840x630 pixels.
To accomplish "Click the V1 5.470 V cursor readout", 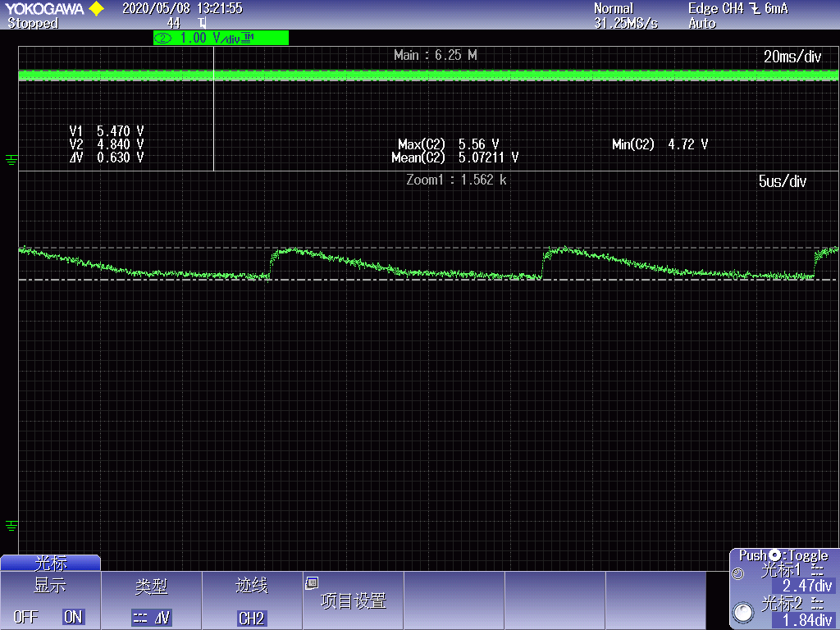I will (x=107, y=131).
